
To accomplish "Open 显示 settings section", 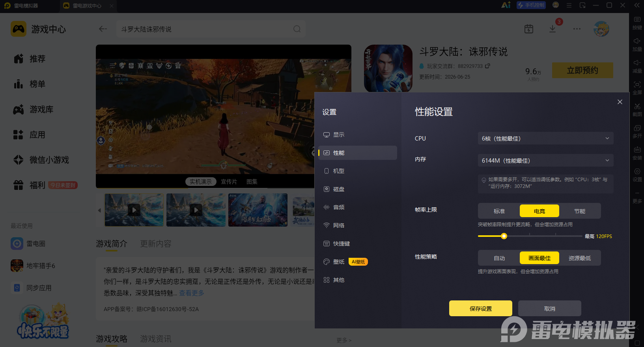I will pos(358,135).
